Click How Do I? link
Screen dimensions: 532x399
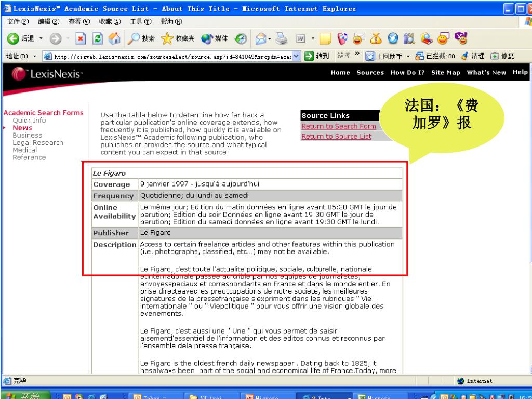pyautogui.click(x=407, y=72)
